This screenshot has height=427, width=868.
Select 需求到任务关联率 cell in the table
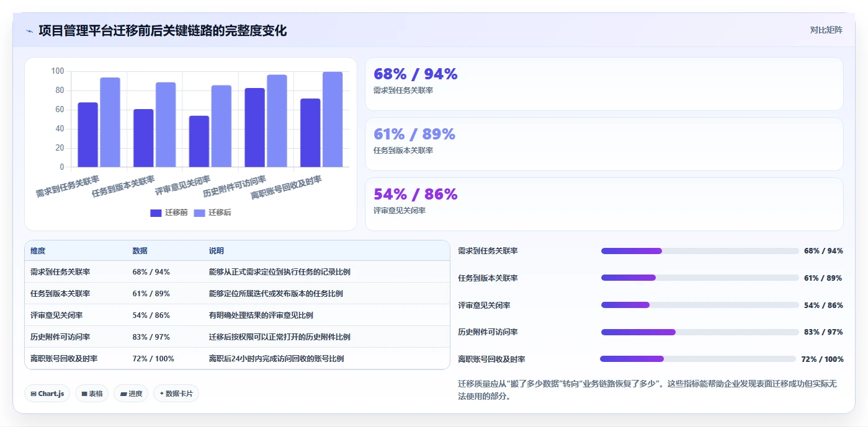pyautogui.click(x=60, y=272)
